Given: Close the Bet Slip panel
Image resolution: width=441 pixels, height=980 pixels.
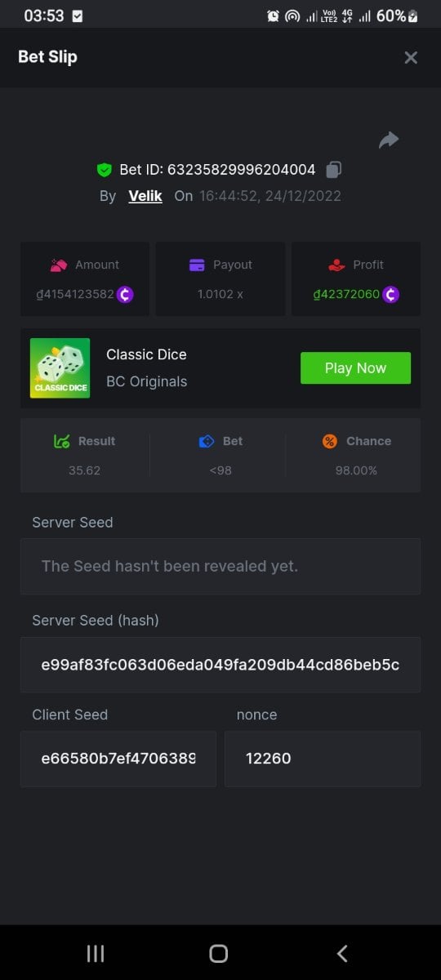Looking at the screenshot, I should point(411,57).
